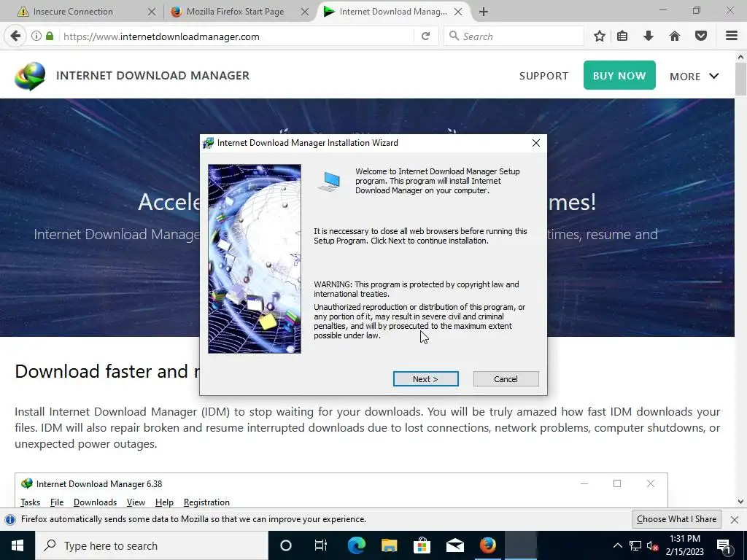
Task: Show bookmarks list icon in toolbar
Action: (x=622, y=36)
